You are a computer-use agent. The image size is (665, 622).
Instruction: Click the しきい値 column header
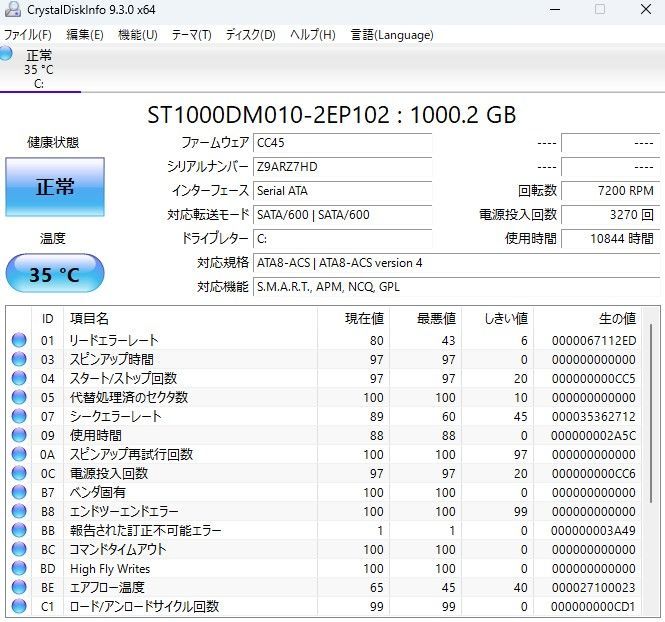[x=497, y=318]
